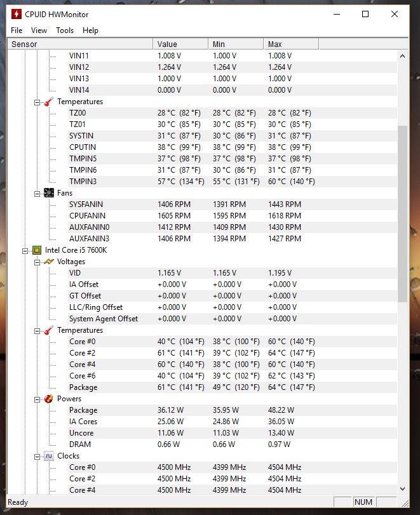Select the TZ01 temperature row
The height and width of the screenshot is (515, 420).
pyautogui.click(x=232, y=124)
